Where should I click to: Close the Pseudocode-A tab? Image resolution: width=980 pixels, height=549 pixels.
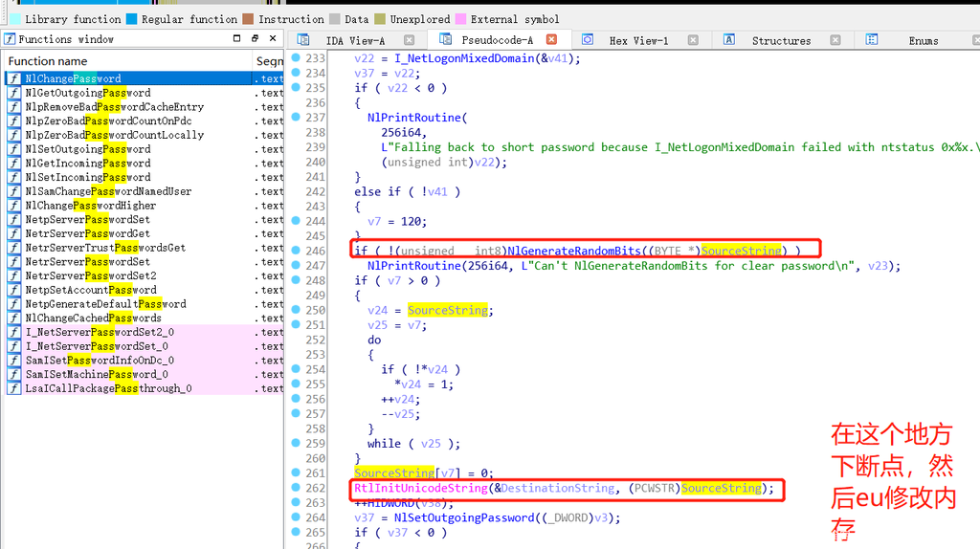[552, 40]
